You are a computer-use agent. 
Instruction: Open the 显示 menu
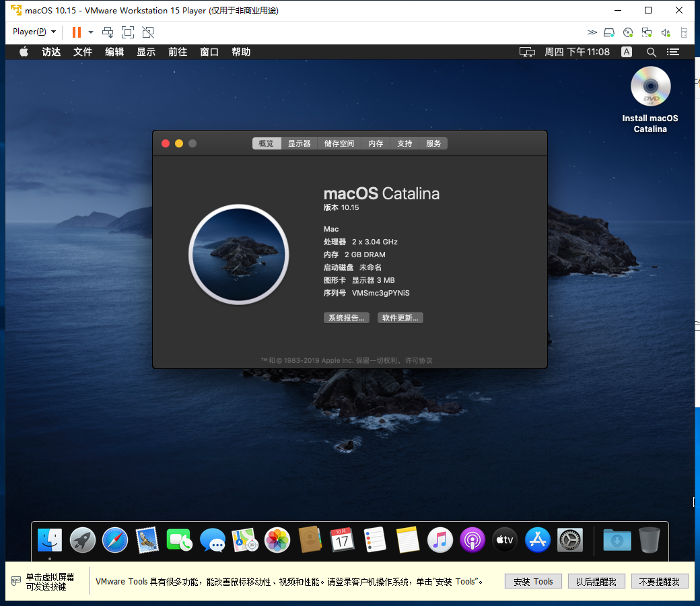(x=146, y=52)
